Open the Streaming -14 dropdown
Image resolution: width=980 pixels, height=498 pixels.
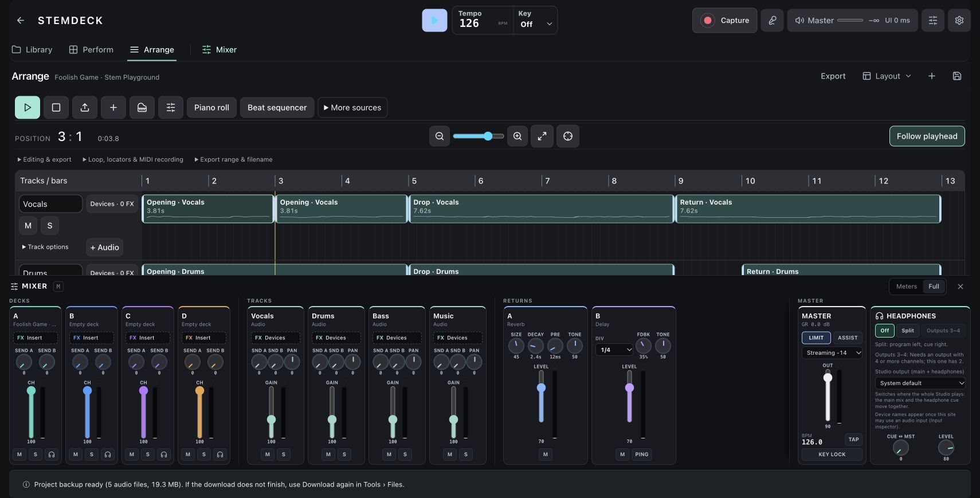832,353
